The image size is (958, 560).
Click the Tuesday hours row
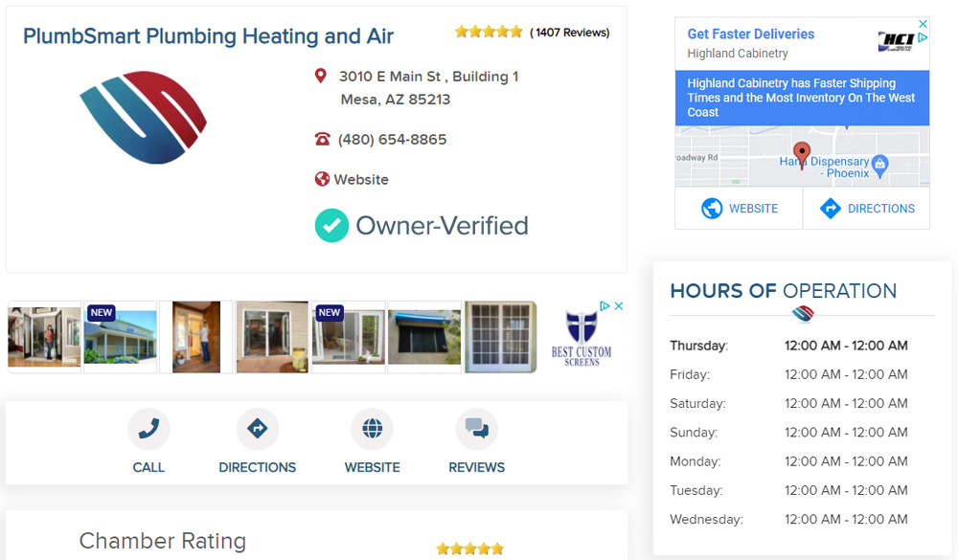788,490
